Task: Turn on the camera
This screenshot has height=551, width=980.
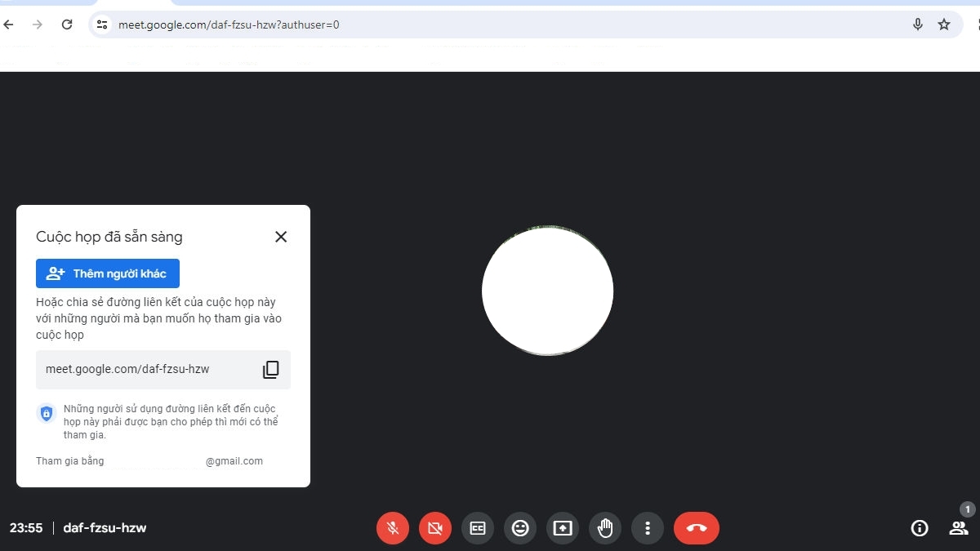Action: [435, 528]
